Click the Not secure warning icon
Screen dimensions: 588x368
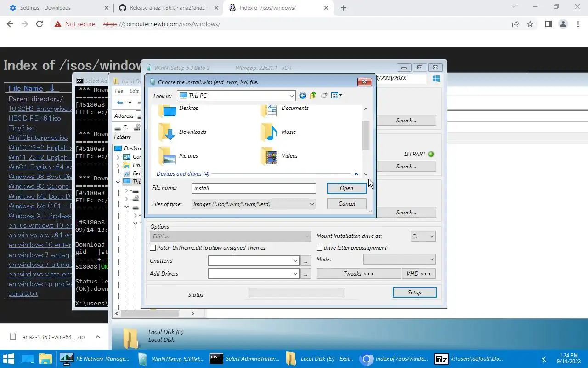(57, 24)
